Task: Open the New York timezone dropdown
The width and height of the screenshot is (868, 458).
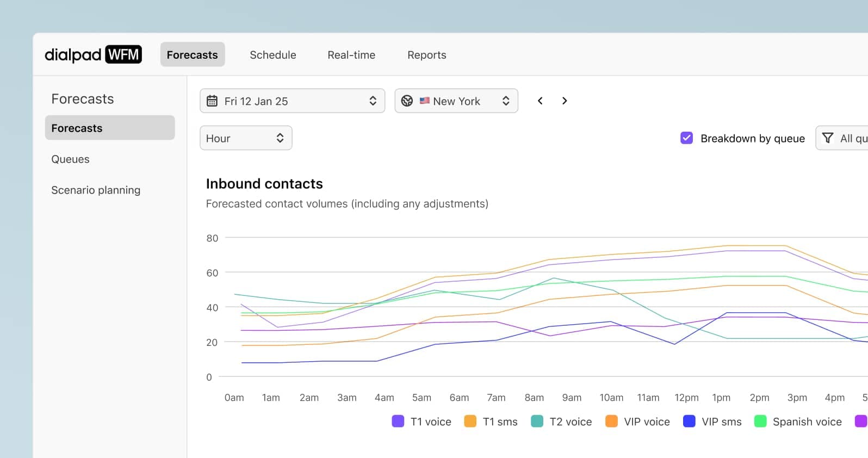Action: pyautogui.click(x=456, y=101)
